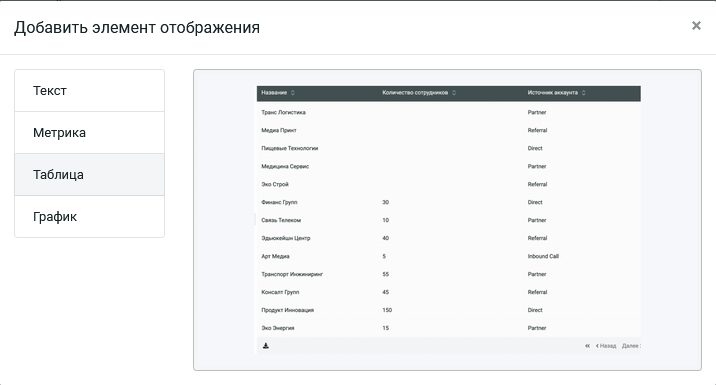Click the table preview thumbnail
This screenshot has width=716, height=385.
tap(448, 220)
